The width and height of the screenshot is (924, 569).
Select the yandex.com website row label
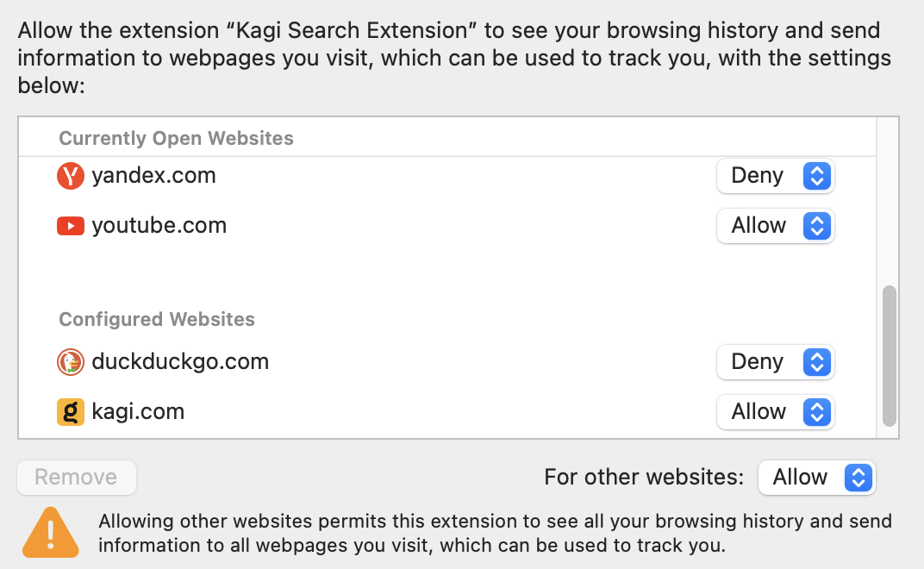153,176
